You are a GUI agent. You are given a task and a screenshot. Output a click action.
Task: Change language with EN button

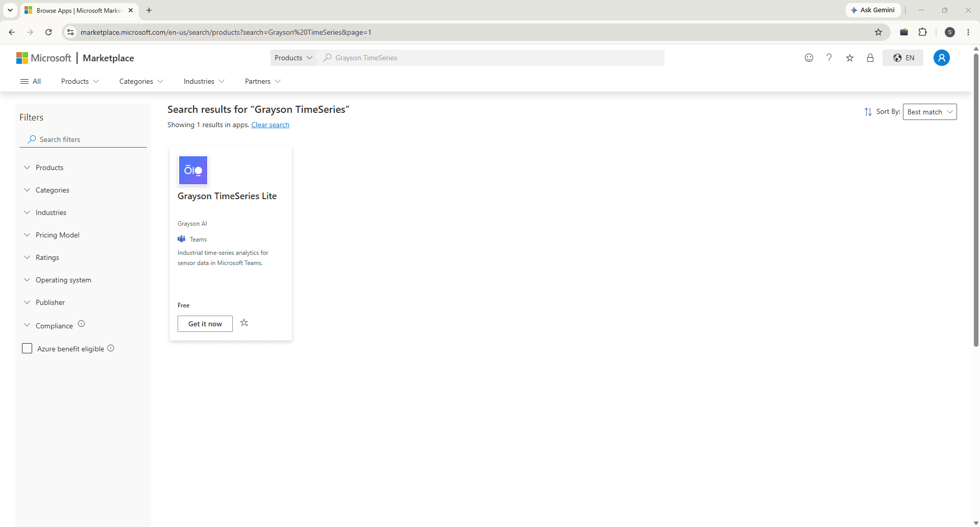903,58
